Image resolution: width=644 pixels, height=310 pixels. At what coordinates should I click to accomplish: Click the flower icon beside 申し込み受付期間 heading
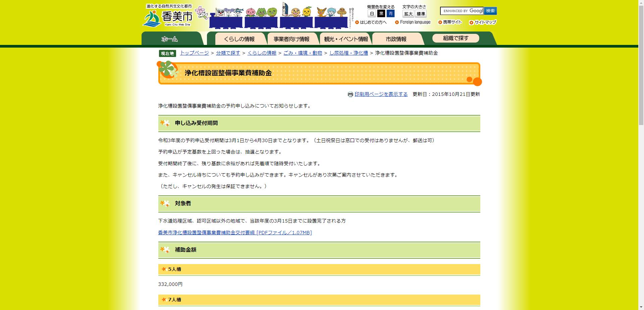[x=163, y=123]
